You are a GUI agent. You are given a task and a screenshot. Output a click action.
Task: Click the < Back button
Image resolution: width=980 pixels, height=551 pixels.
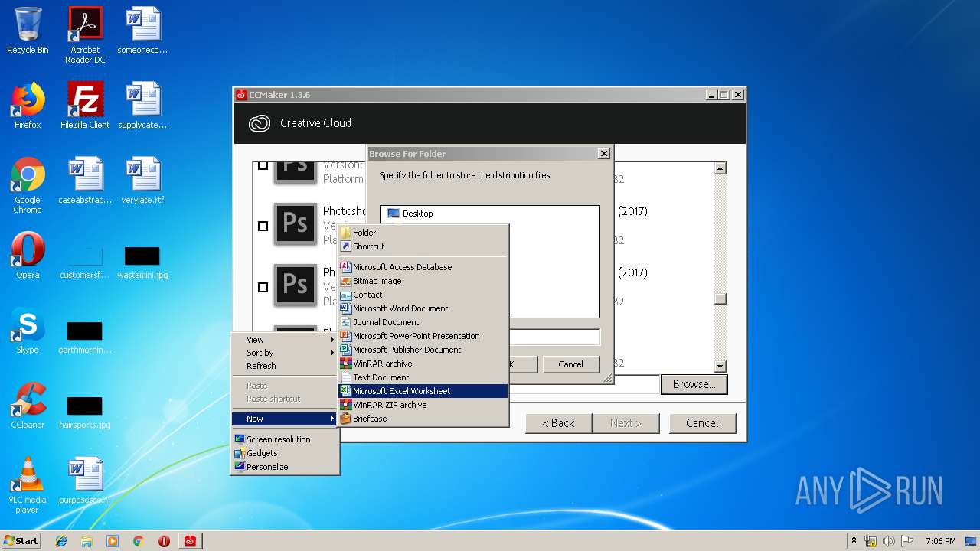558,423
